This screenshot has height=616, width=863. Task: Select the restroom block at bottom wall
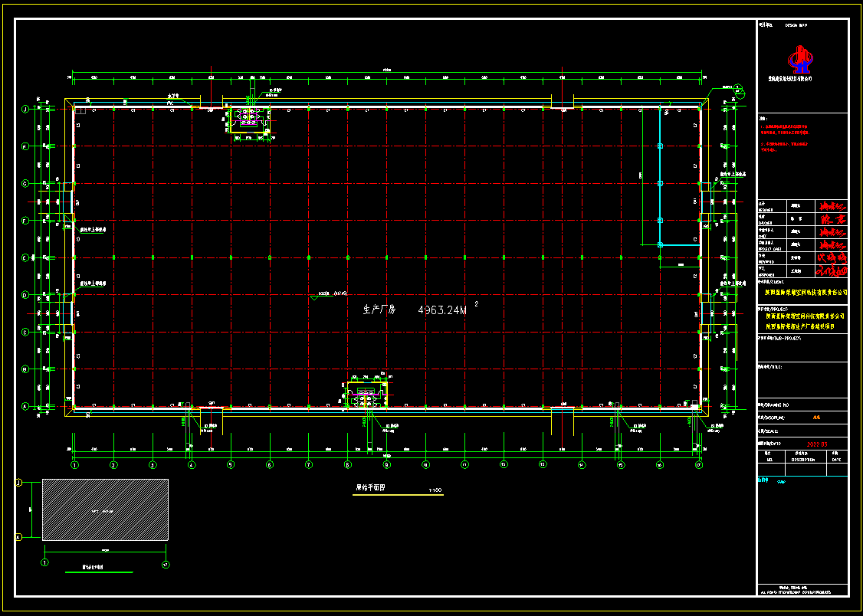366,395
